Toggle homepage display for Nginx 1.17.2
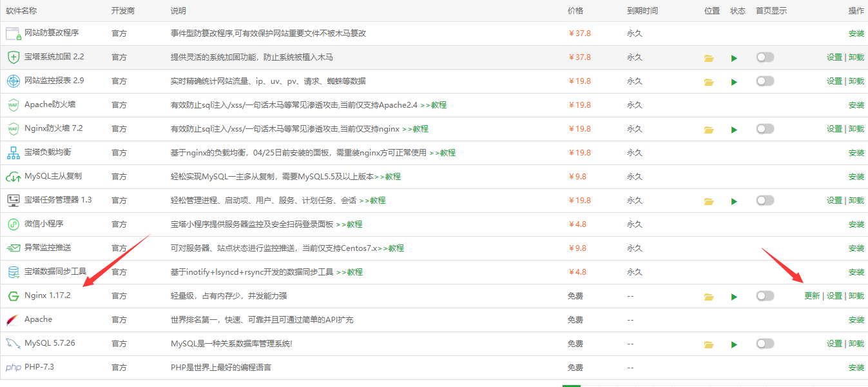 [x=765, y=295]
